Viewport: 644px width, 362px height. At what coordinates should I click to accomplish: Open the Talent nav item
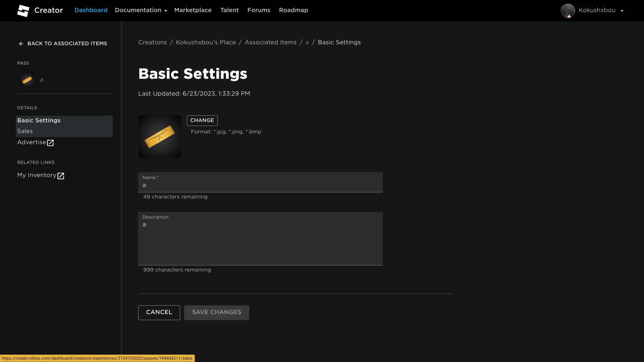tap(229, 10)
